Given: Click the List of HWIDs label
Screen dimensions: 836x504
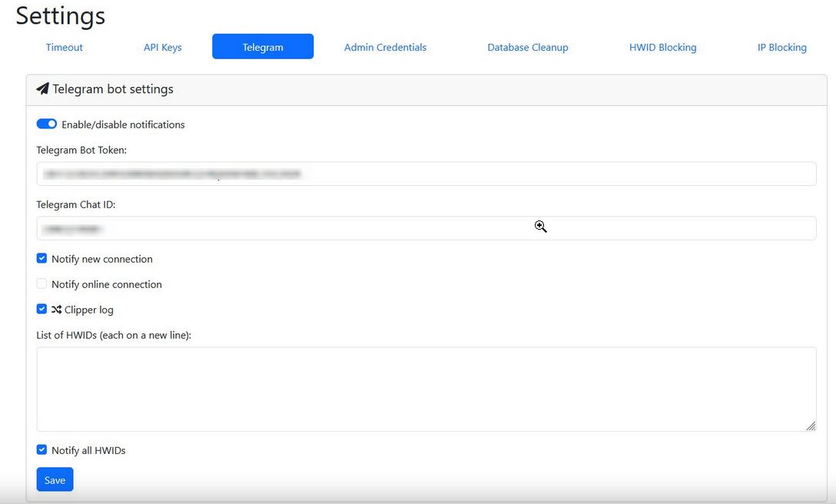Looking at the screenshot, I should coord(114,335).
